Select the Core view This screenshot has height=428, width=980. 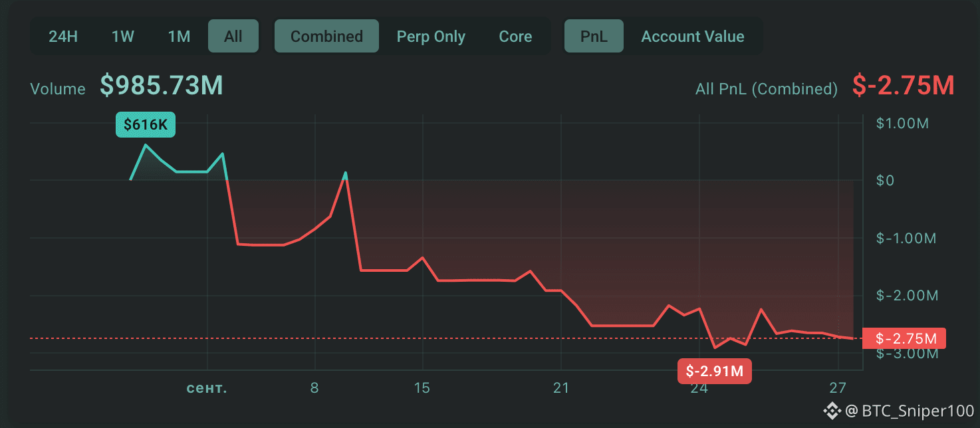pyautogui.click(x=515, y=37)
